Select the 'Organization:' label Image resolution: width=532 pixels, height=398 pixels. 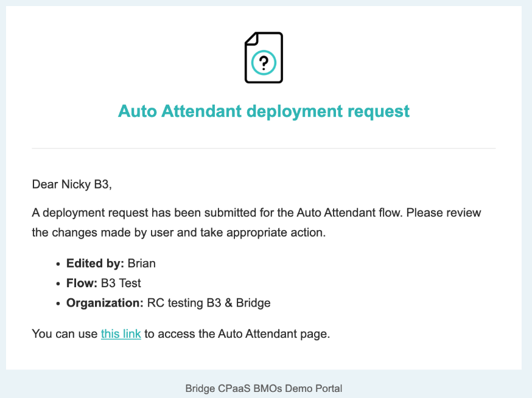tap(105, 302)
